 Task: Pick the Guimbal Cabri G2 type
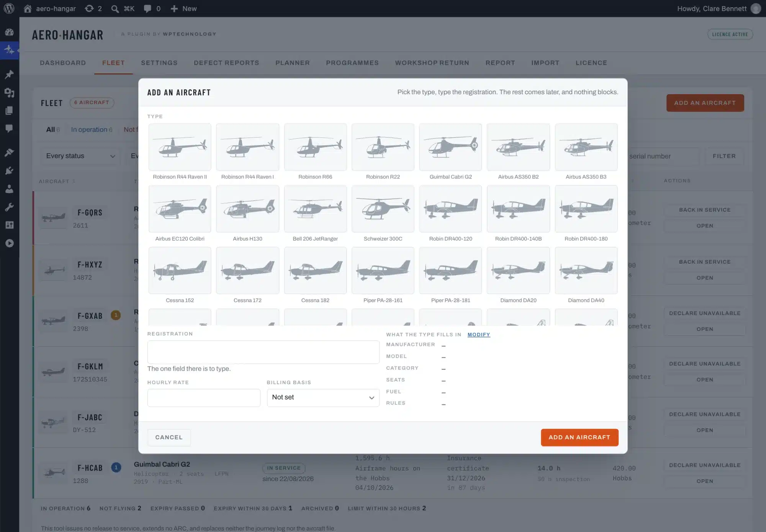[x=450, y=152]
